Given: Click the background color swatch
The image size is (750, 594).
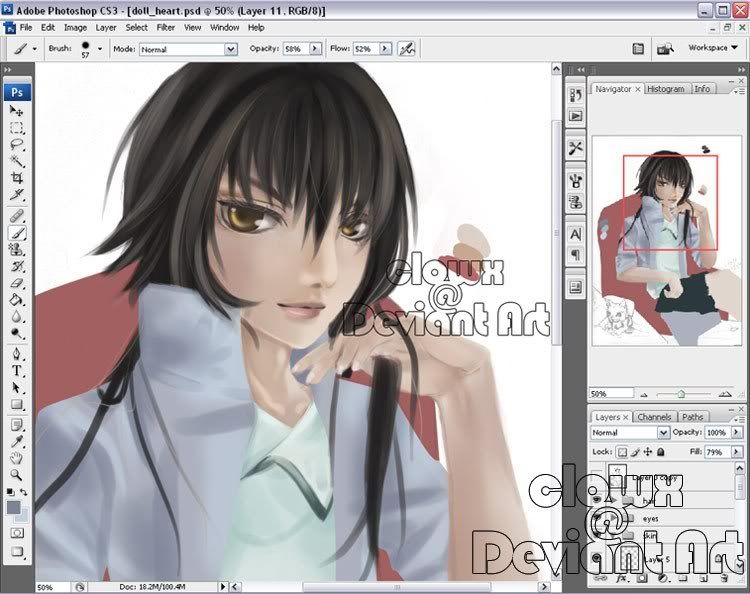Looking at the screenshot, I should (24, 516).
